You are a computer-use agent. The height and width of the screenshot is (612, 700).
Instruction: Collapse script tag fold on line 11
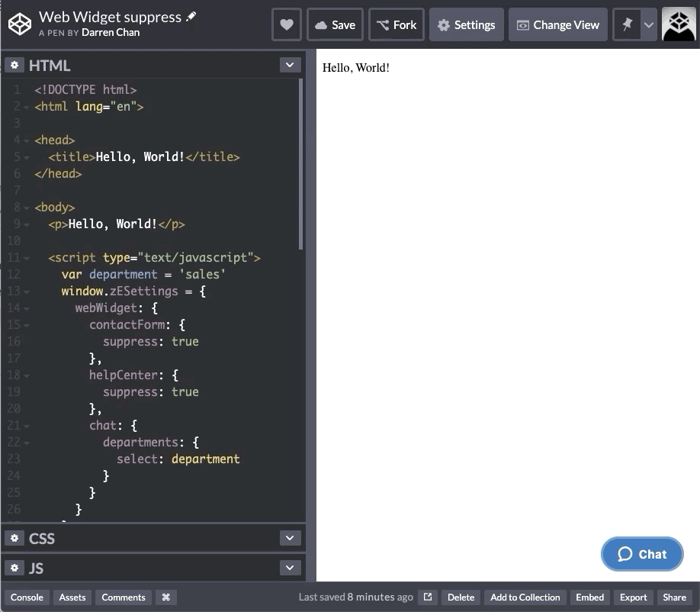[x=27, y=258]
